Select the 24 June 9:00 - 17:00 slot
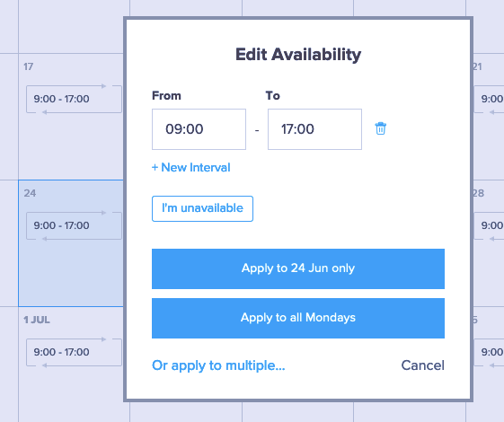504x422 pixels. click(x=74, y=225)
